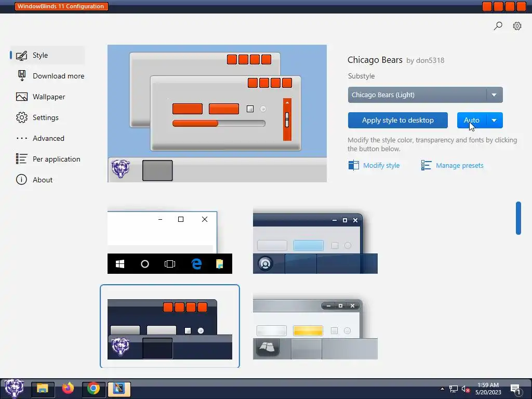Viewport: 532px width, 399px height.
Task: Click the Modify style icon
Action: point(353,165)
